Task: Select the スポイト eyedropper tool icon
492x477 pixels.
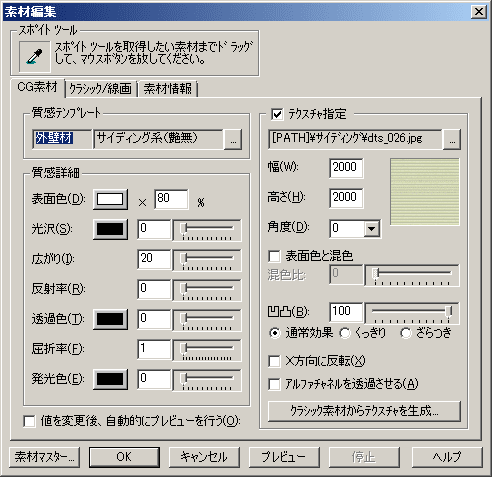Action: pos(35,56)
